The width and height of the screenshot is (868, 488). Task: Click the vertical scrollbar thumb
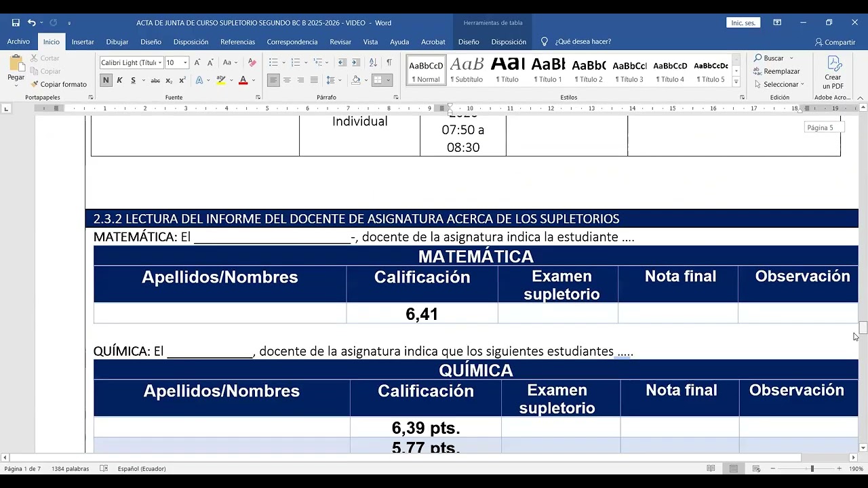click(863, 328)
